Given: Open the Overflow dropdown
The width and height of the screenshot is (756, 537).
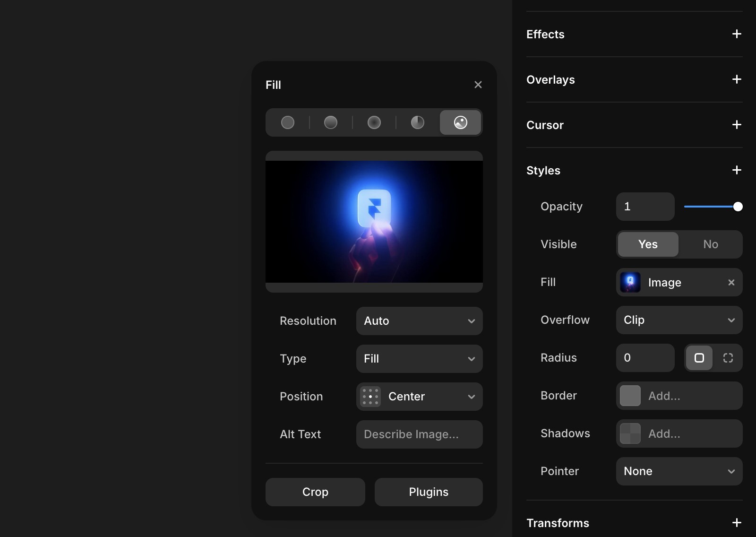Looking at the screenshot, I should click(x=679, y=320).
